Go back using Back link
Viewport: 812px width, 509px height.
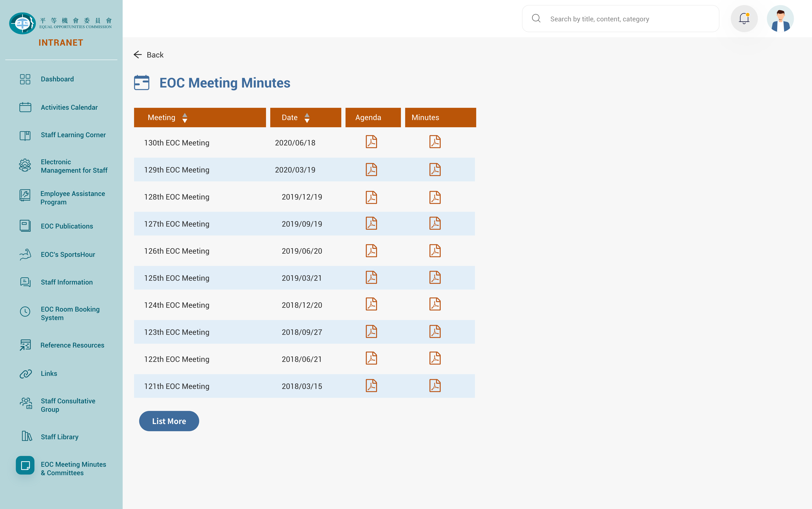(x=148, y=55)
